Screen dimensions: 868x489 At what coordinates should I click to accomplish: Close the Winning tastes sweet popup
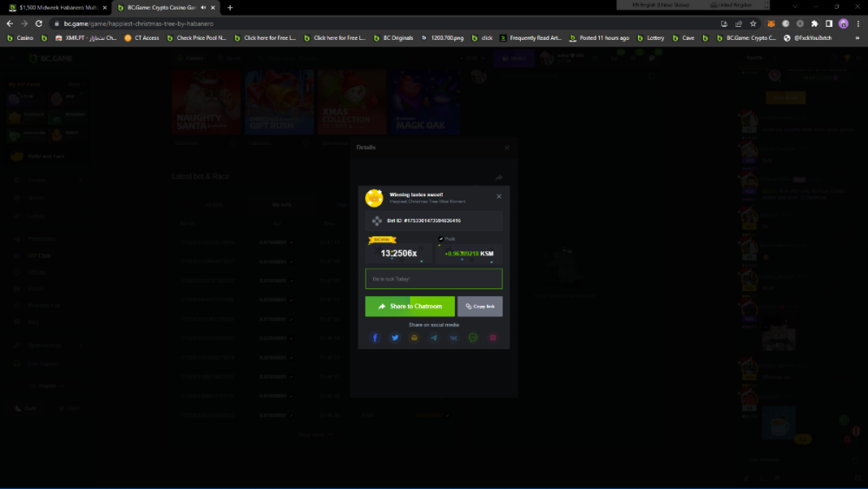(499, 196)
